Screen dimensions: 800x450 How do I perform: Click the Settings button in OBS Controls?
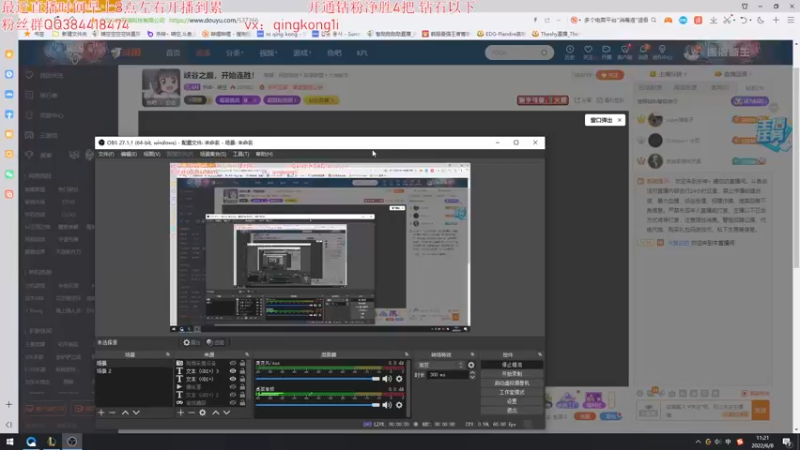tap(512, 402)
